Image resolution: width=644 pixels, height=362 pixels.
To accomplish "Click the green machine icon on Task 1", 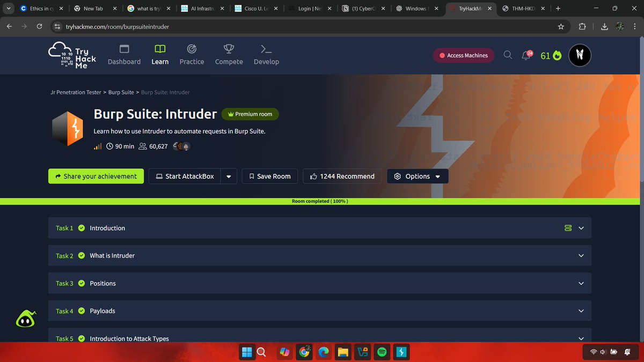I will (x=568, y=227).
